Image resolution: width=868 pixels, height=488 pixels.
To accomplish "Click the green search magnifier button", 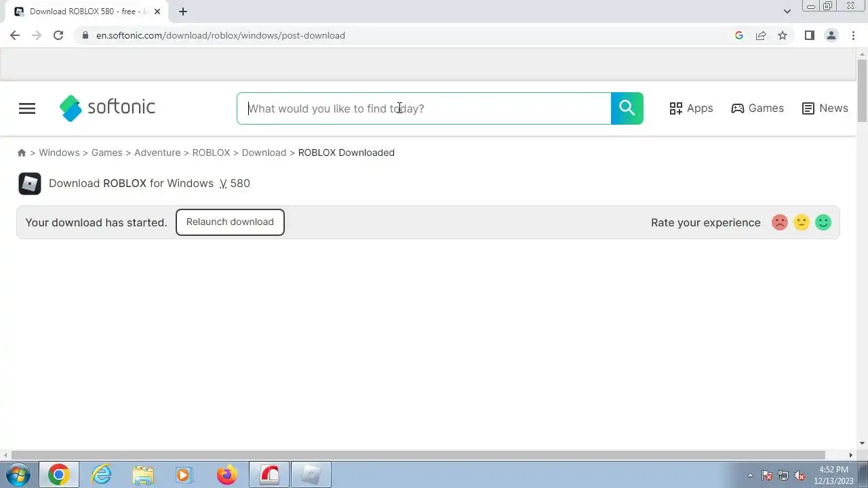I will coord(627,108).
